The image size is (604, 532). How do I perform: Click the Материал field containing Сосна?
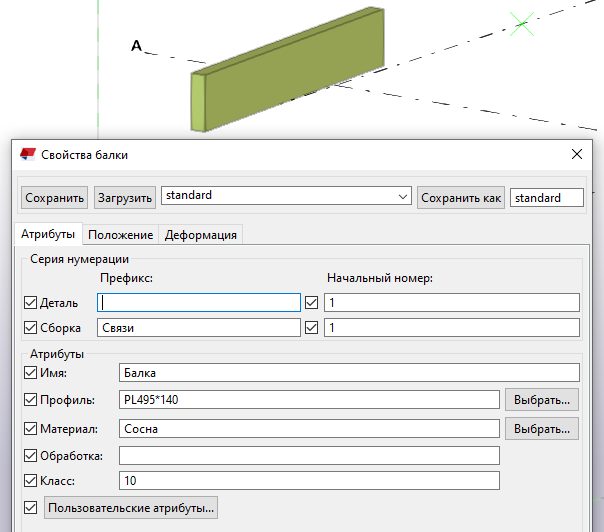pos(309,429)
